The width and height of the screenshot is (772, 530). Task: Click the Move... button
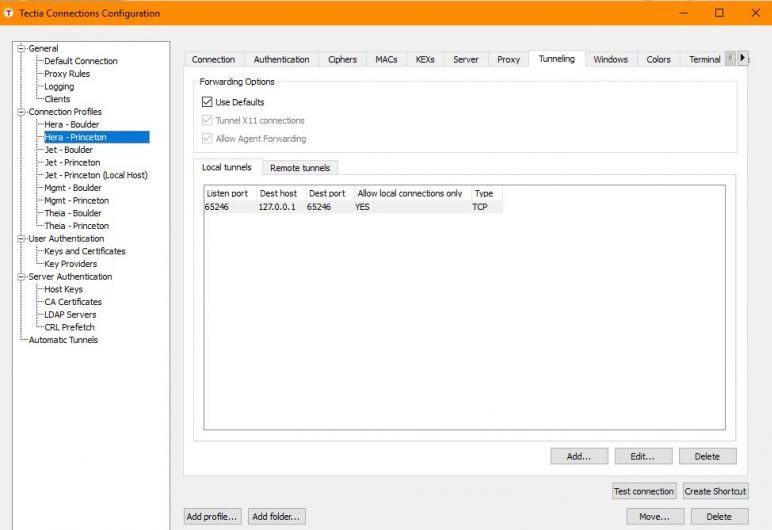pos(655,516)
